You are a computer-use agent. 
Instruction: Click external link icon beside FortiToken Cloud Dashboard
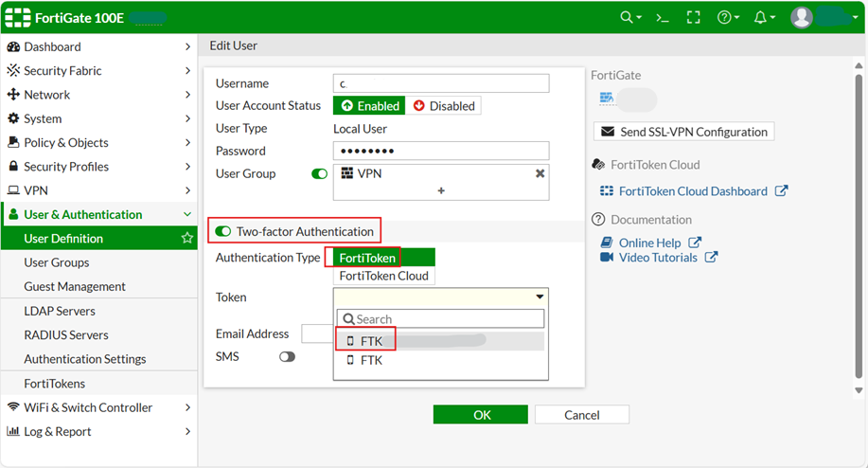pyautogui.click(x=781, y=191)
